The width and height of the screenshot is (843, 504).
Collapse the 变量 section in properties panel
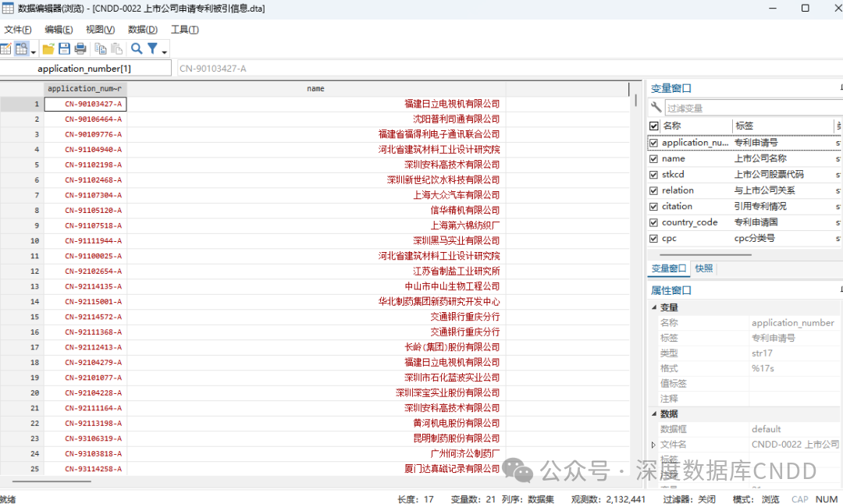click(x=654, y=307)
